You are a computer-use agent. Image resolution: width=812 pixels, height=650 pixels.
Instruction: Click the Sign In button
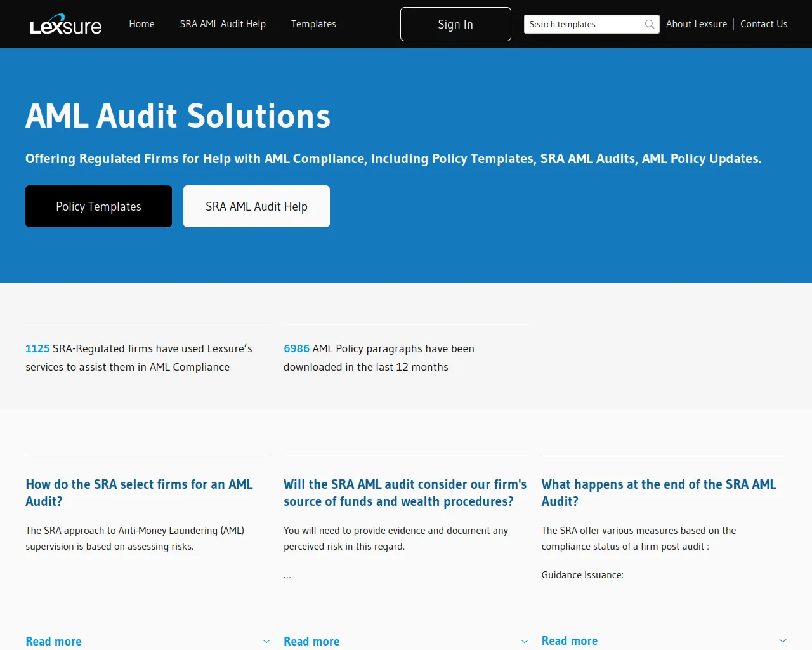coord(455,24)
